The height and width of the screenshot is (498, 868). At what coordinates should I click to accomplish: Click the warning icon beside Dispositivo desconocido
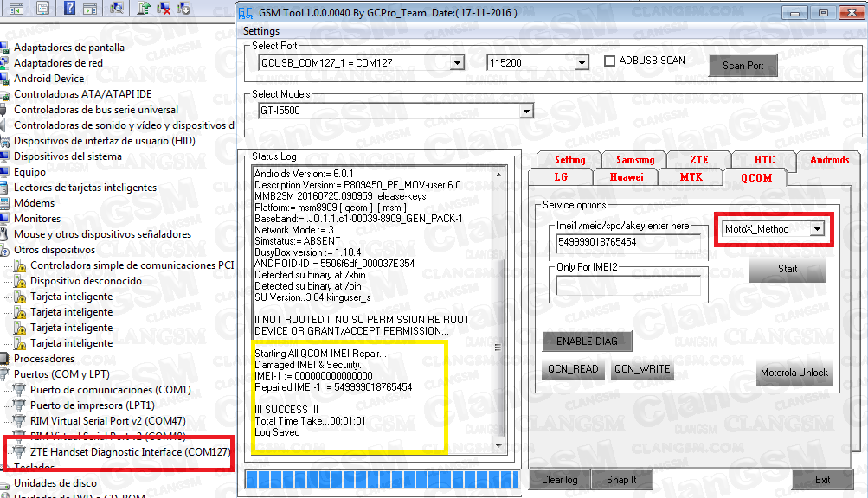(20, 282)
